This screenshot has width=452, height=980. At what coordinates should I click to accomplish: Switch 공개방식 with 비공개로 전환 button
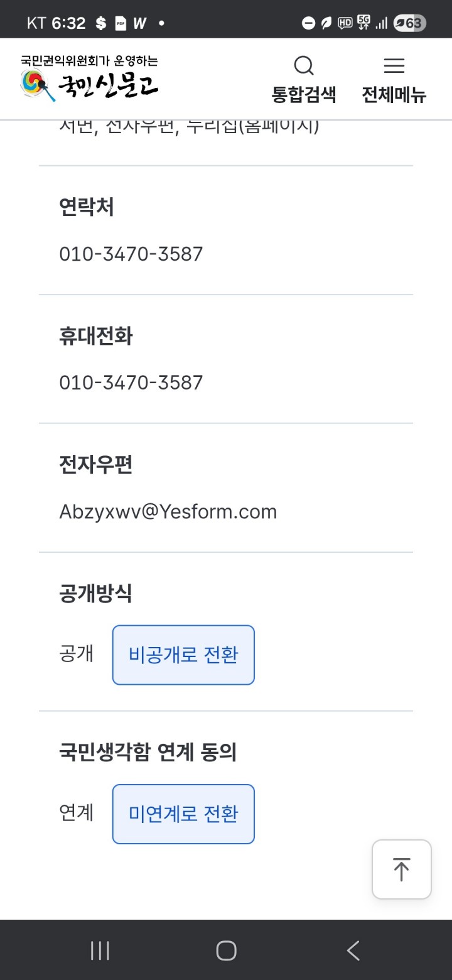click(x=183, y=655)
